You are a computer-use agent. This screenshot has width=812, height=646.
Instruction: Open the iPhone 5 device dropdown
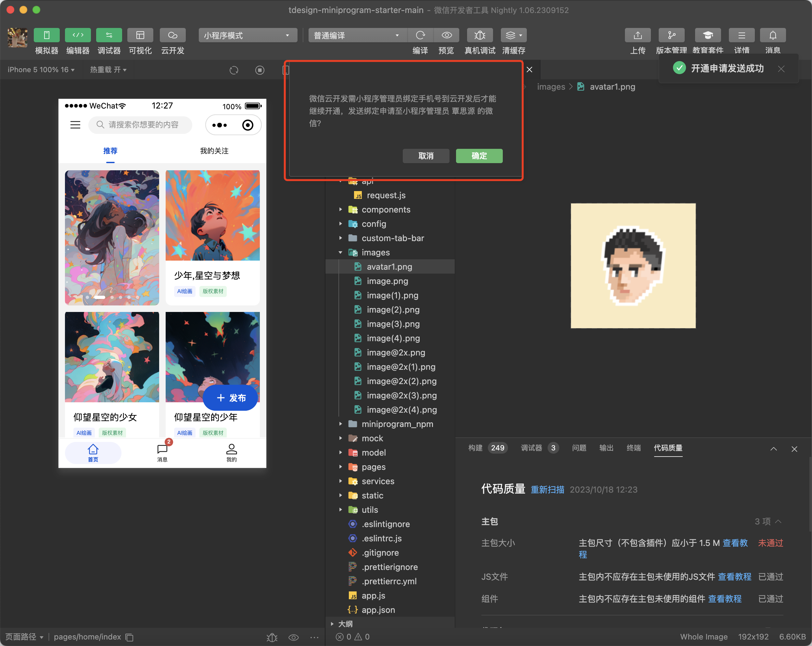pos(41,70)
